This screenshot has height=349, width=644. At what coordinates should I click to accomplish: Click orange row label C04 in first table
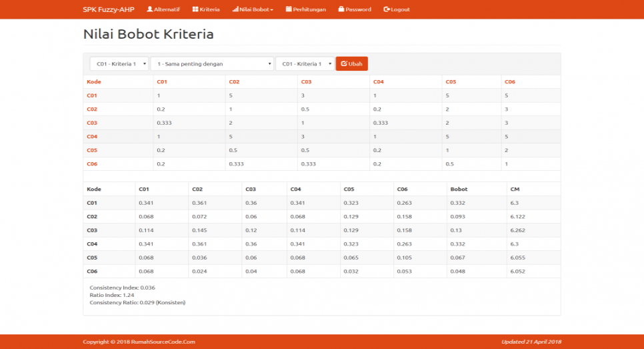pos(92,137)
